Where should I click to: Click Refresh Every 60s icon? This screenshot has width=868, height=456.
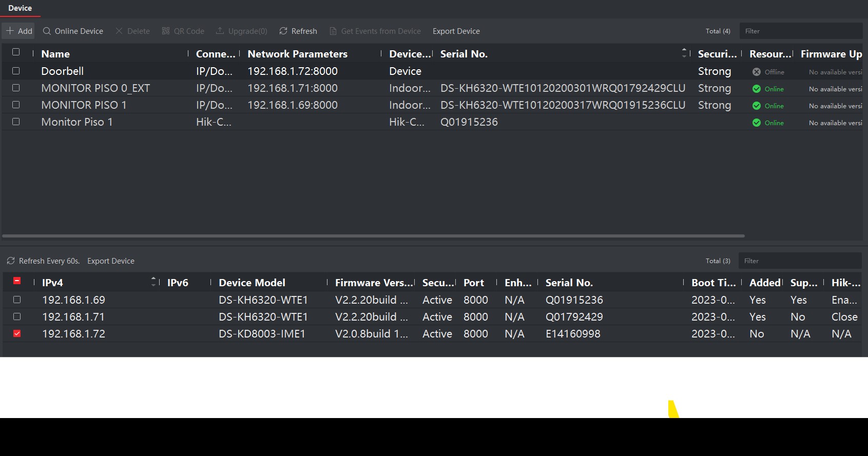point(11,261)
